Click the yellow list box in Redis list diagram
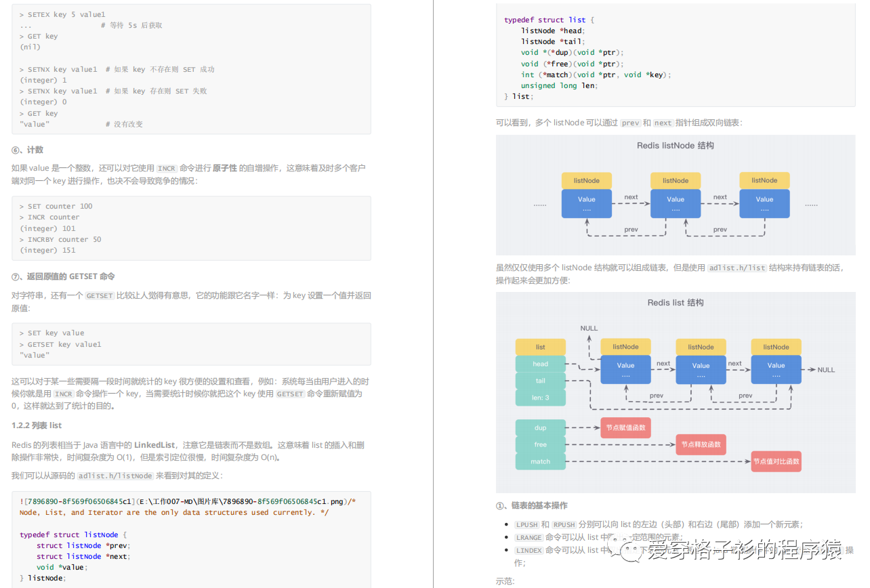Image resolution: width=870 pixels, height=588 pixels. (540, 346)
